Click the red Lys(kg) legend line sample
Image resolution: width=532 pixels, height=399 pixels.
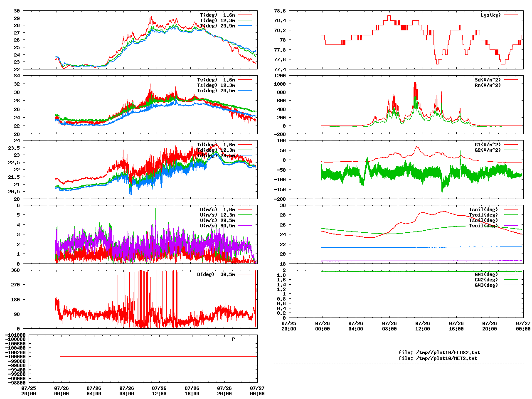511,15
